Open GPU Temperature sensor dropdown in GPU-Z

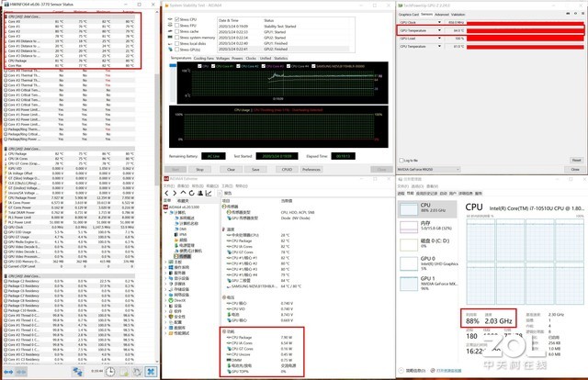[439, 30]
